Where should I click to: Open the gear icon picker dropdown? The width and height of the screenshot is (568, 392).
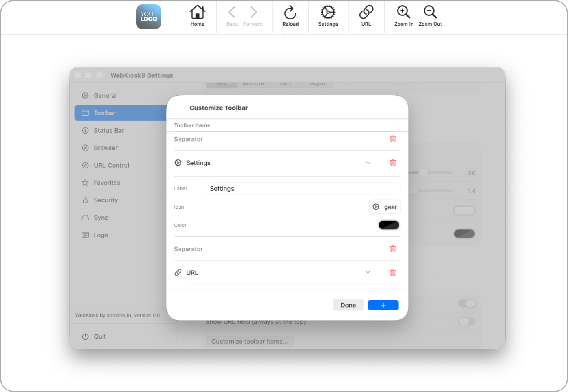385,207
